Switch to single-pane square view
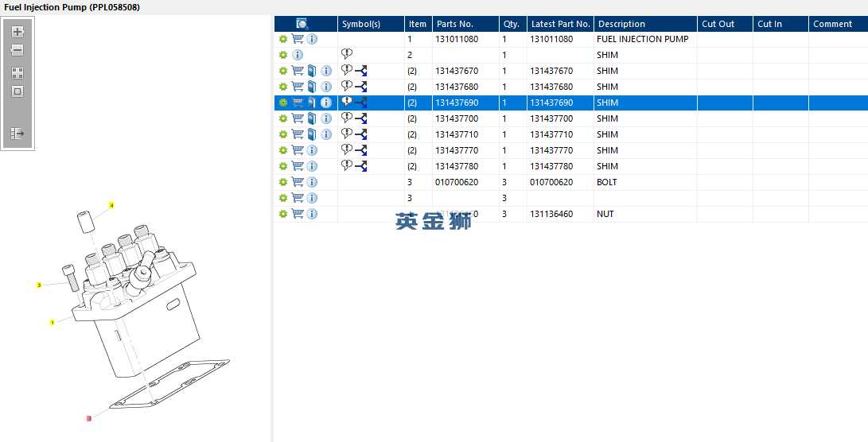Viewport: 868px width, 442px height. click(x=18, y=92)
